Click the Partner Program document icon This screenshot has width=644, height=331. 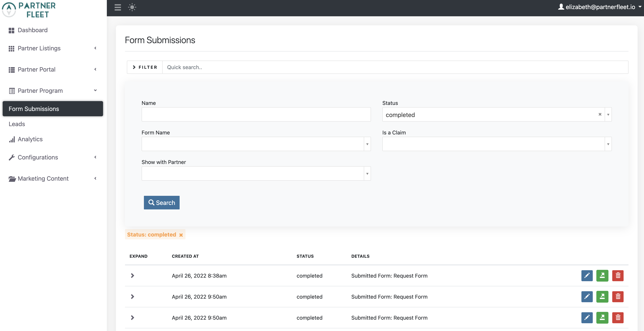pos(12,91)
